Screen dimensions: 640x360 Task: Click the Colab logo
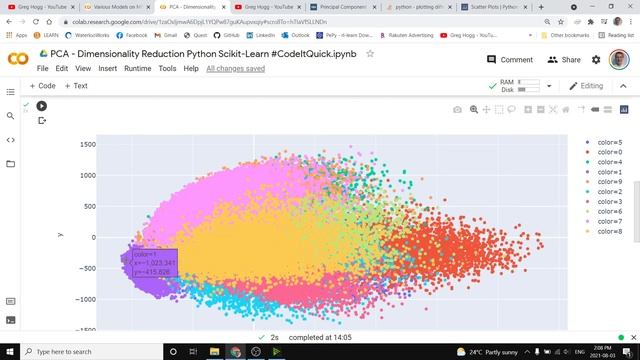[x=18, y=59]
